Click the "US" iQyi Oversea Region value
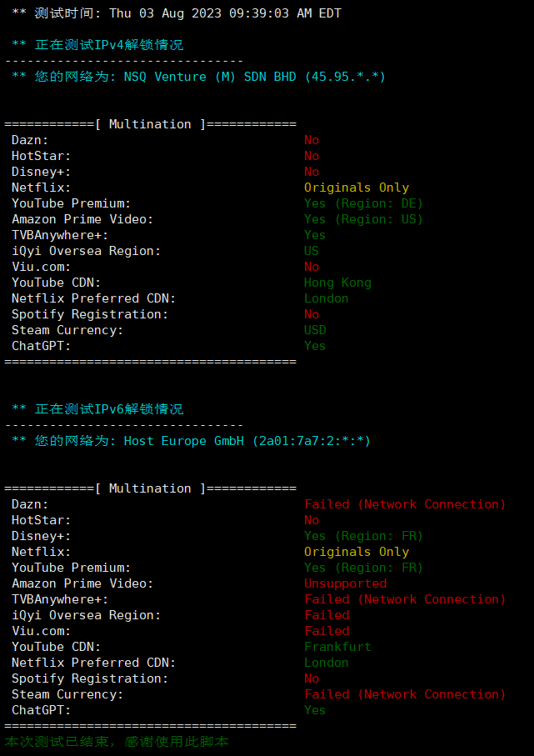534x756 pixels. point(312,251)
